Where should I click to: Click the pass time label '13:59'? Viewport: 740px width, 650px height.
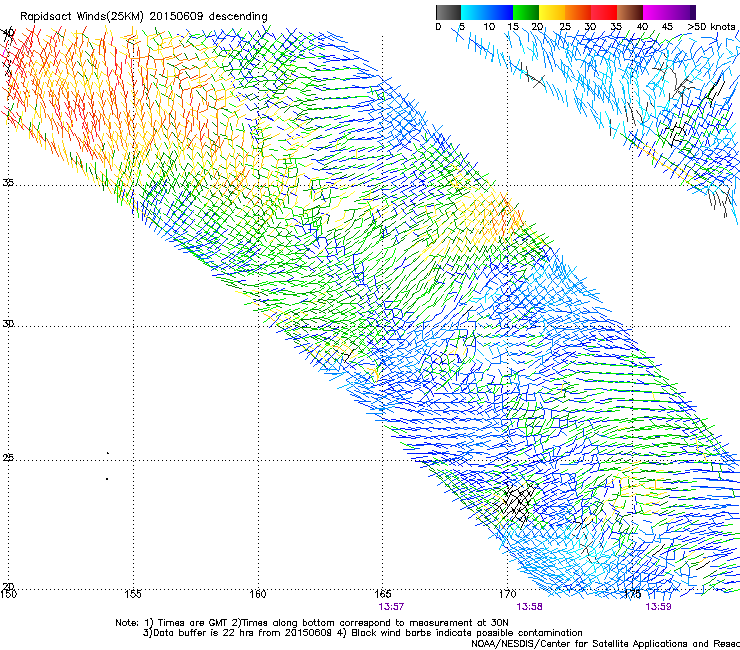coord(658,607)
